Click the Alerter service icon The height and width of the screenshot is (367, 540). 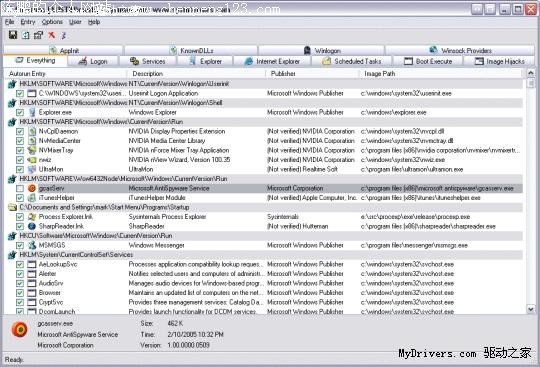32,274
